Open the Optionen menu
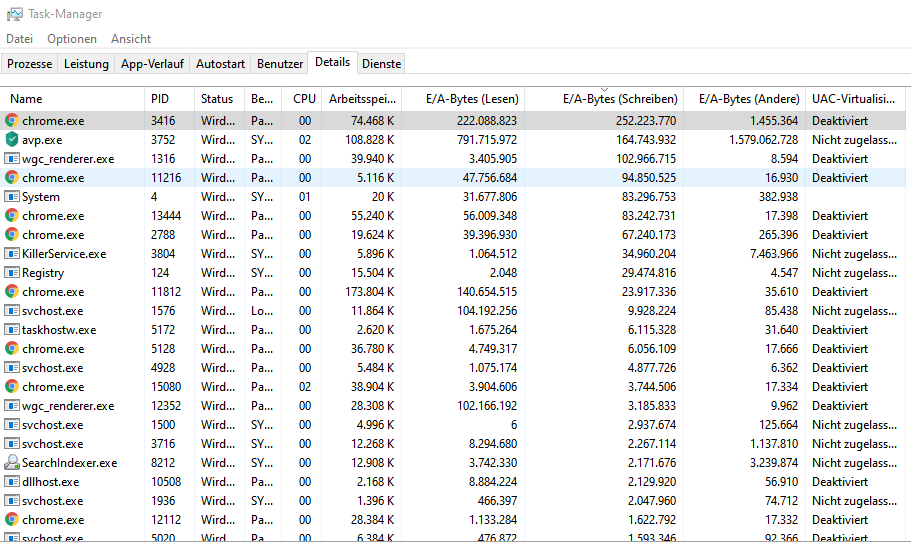 coord(72,39)
